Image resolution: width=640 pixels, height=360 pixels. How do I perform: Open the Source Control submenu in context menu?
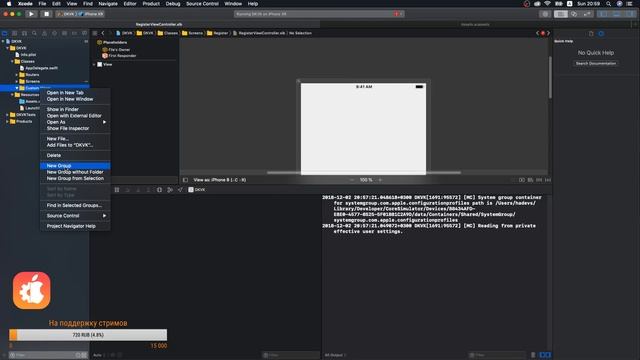75,216
